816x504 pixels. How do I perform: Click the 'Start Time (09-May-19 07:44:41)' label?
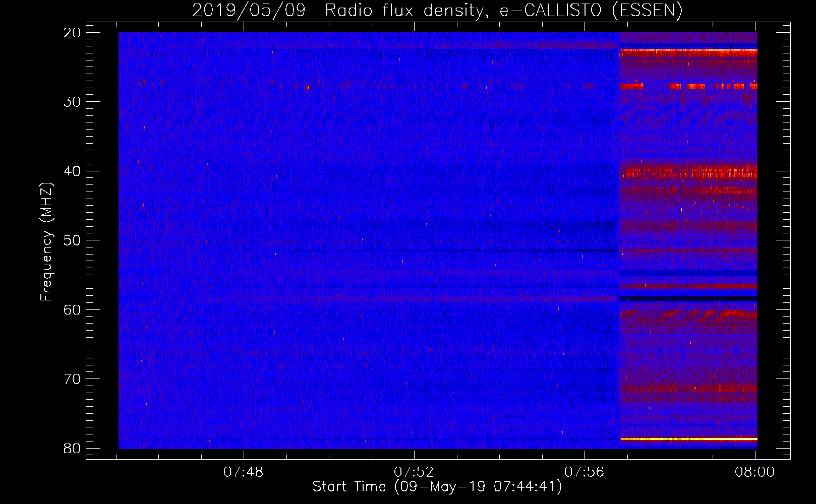[x=437, y=487]
